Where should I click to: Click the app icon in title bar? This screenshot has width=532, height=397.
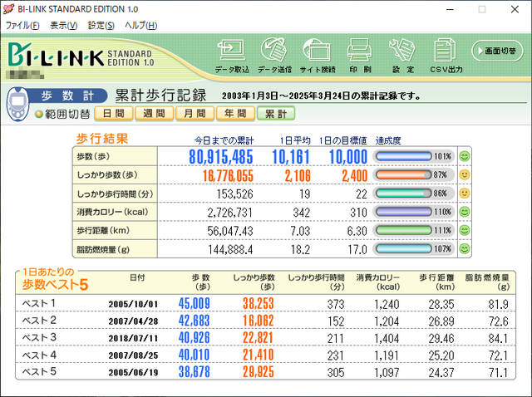(9, 9)
